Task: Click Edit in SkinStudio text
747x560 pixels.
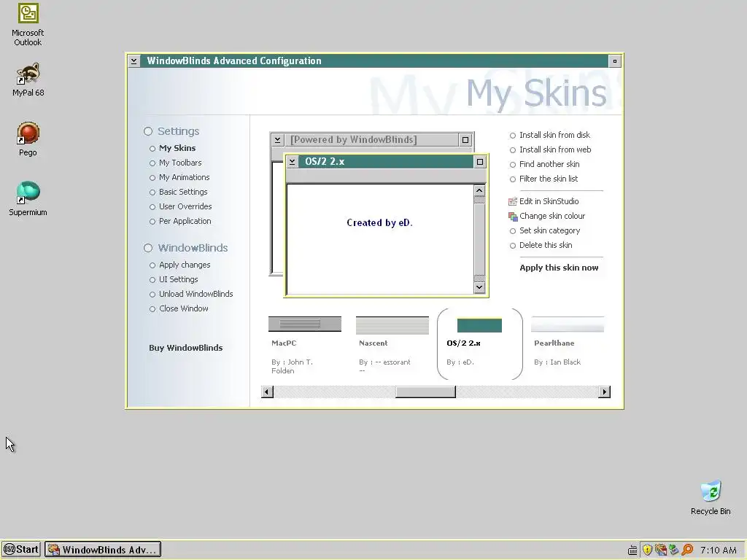Action: point(549,201)
